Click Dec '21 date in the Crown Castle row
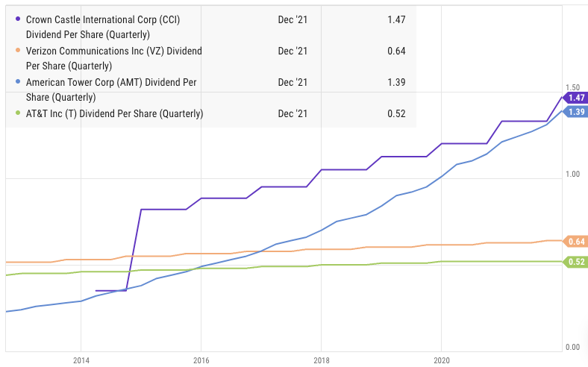 click(293, 19)
